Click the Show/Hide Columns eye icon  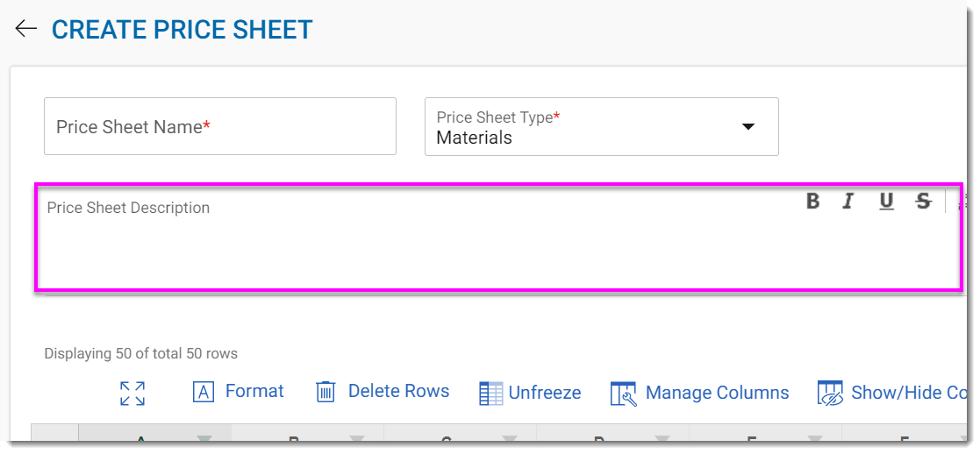pos(830,394)
